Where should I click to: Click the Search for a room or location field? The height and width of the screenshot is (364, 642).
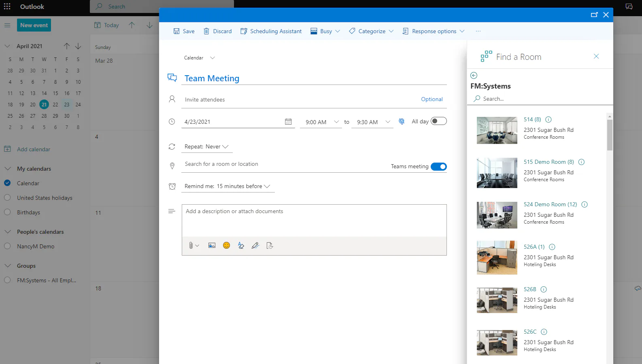(x=283, y=164)
